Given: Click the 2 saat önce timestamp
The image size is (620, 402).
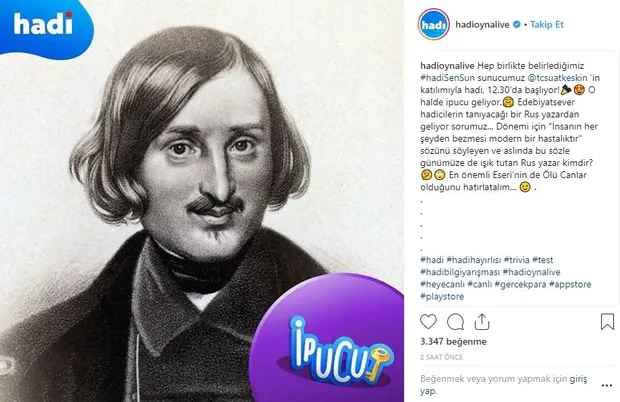Looking at the screenshot, I should click(x=441, y=357).
